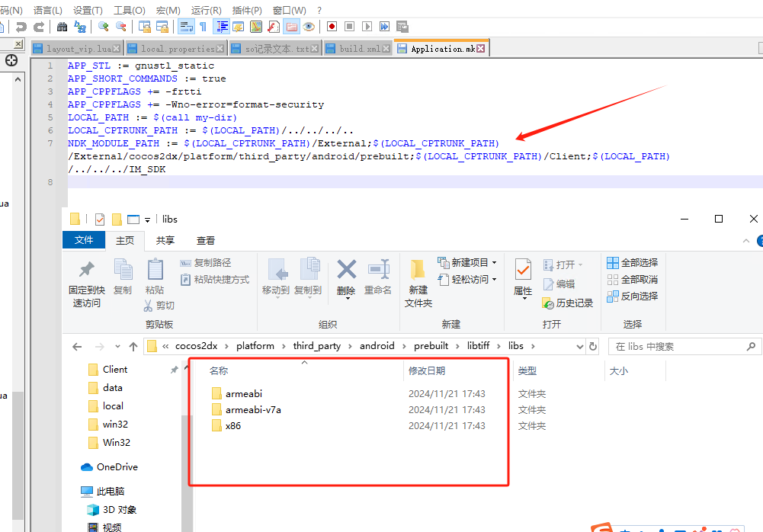Click the Redo icon in Notepad++ toolbar
The width and height of the screenshot is (763, 532).
click(x=39, y=27)
